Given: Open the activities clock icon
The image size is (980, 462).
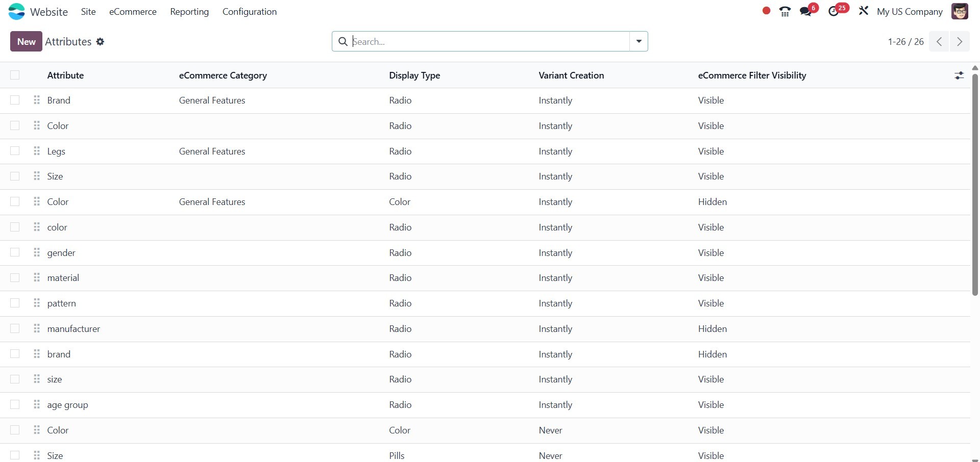Looking at the screenshot, I should 834,11.
